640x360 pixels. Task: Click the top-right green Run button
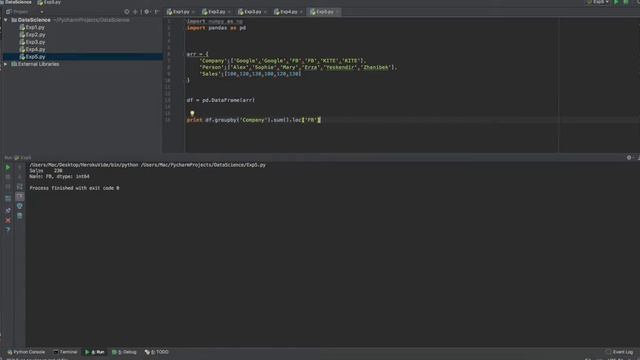click(x=617, y=2)
